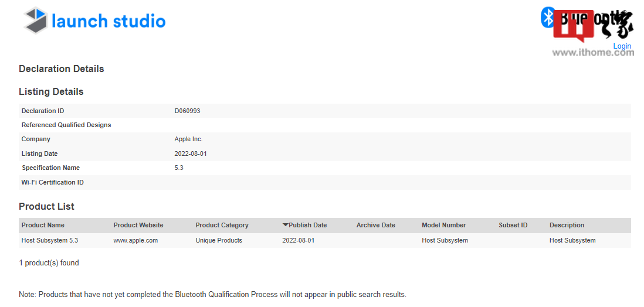Click the Listing Date value 2022-08-01
This screenshot has width=644, height=307.
click(x=191, y=153)
